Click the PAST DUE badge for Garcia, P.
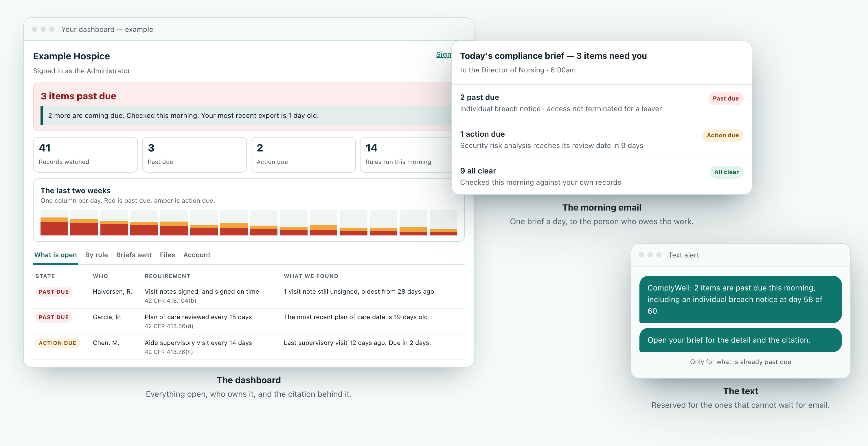 [54, 317]
